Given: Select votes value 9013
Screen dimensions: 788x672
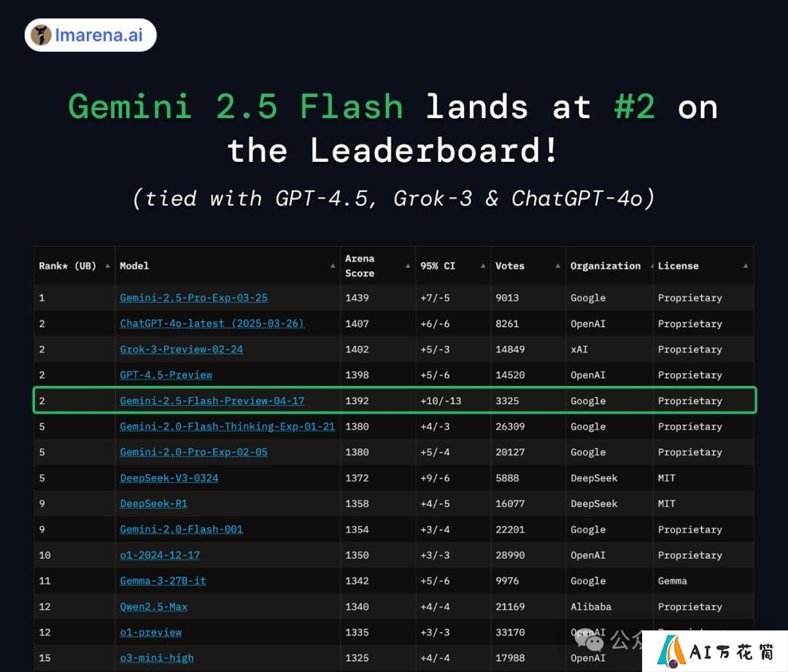Looking at the screenshot, I should (x=507, y=298).
